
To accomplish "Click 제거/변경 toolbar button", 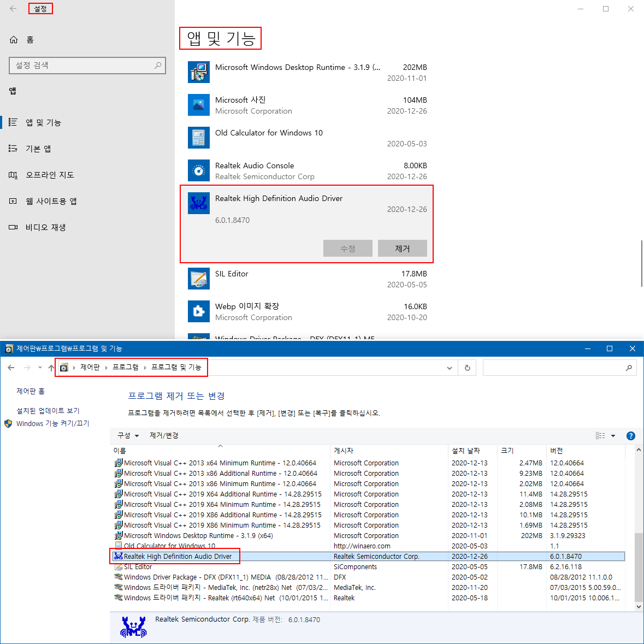I will point(164,435).
